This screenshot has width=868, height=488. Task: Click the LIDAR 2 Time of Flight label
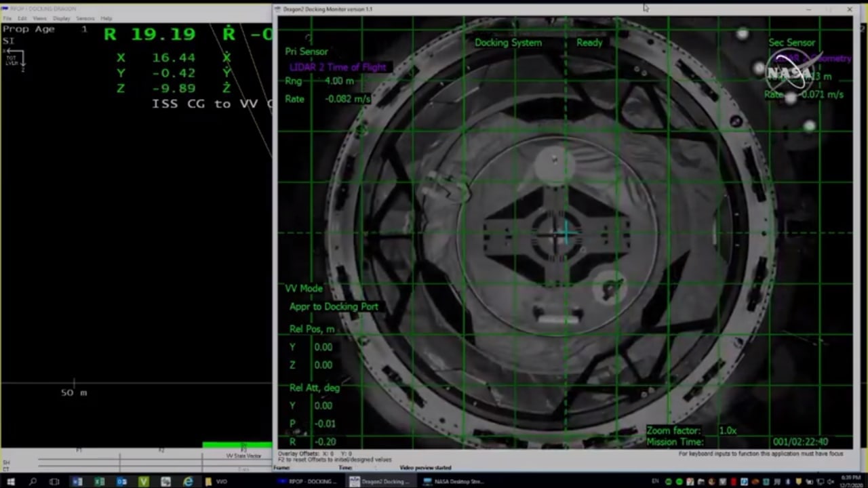click(x=338, y=67)
